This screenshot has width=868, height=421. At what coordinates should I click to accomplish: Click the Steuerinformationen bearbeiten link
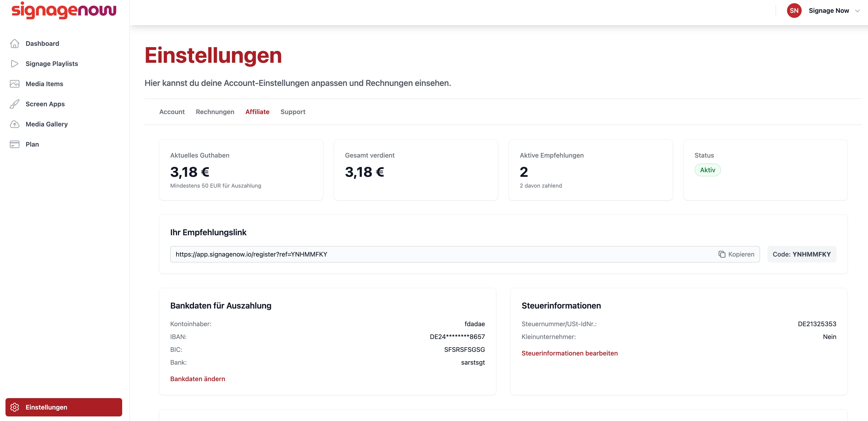coord(569,353)
